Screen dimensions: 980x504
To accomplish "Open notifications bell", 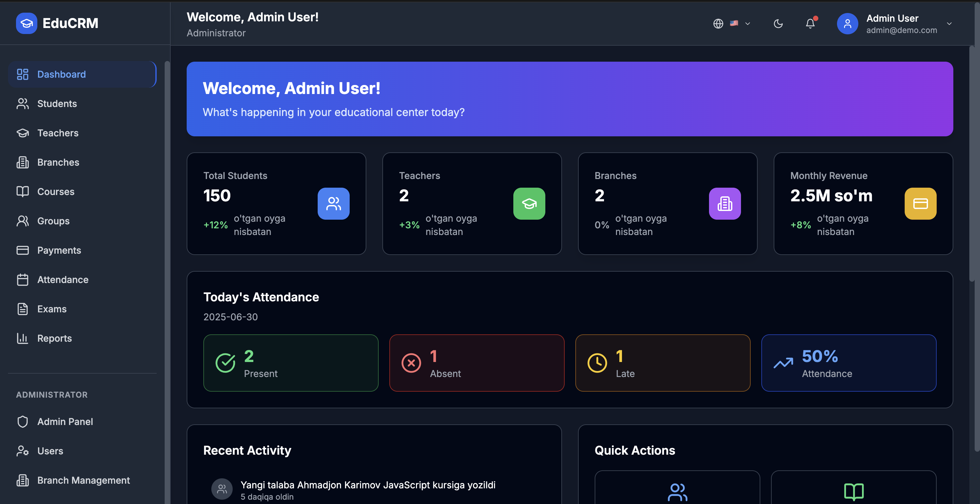I will 810,24.
